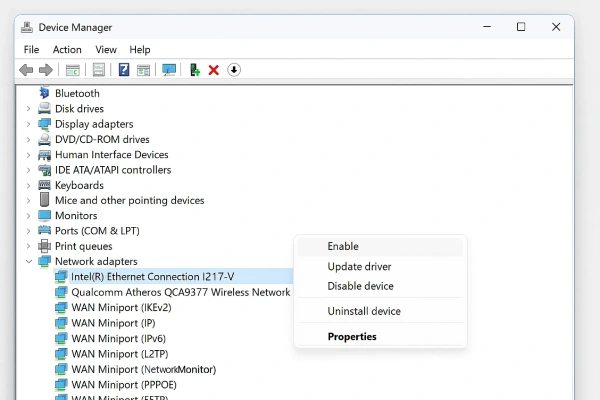The height and width of the screenshot is (400, 600).
Task: Click the Update driver down-arrow toolbar icon
Action: point(234,70)
